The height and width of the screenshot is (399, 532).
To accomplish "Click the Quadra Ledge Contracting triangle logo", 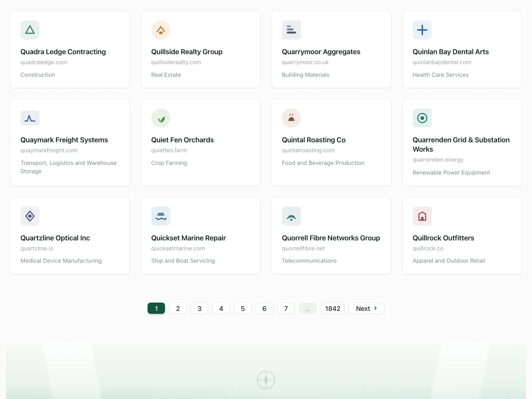I will point(30,30).
